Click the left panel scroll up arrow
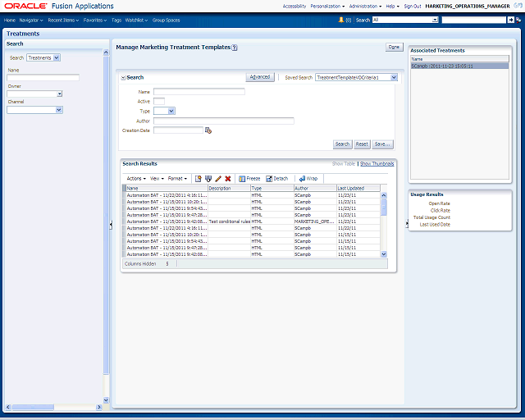This screenshot has height=420, width=525. point(106,52)
